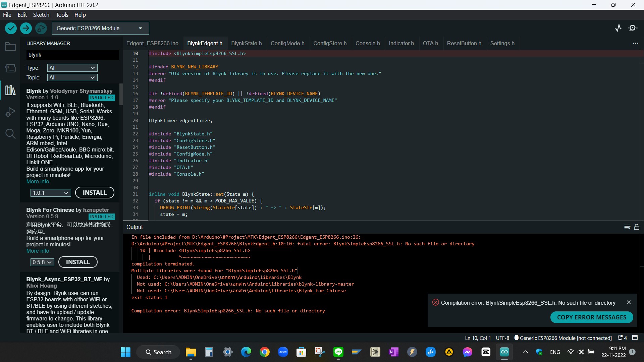Click the library search input field
This screenshot has height=362, width=644.
[72, 55]
